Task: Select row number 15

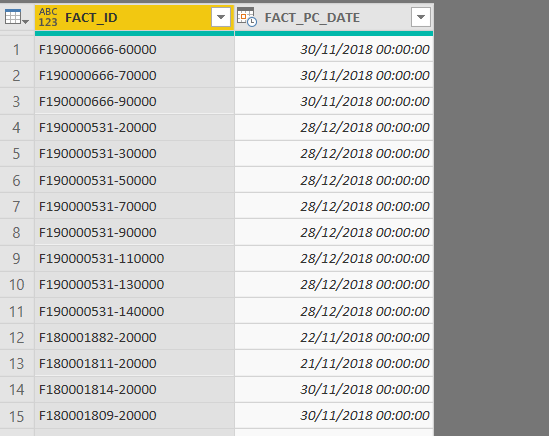Action: click(17, 415)
